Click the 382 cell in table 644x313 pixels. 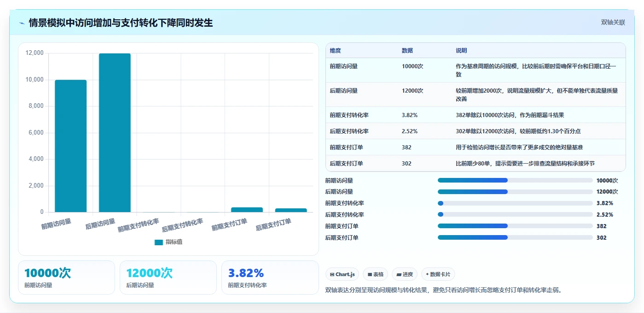pos(406,148)
